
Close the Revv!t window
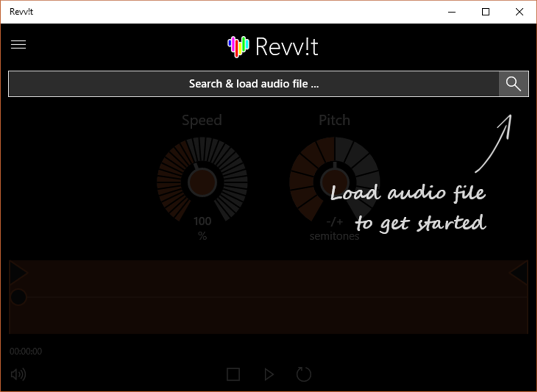point(519,12)
